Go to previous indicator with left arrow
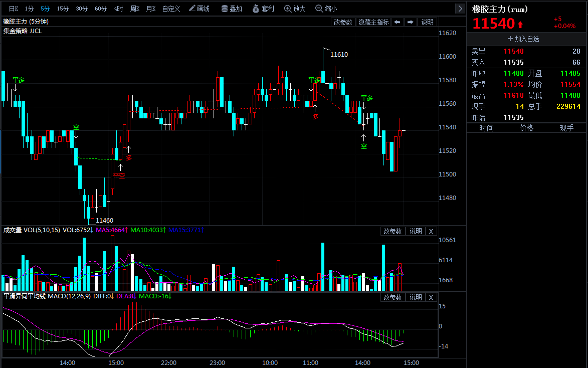This screenshot has height=368, width=588. pos(397,22)
